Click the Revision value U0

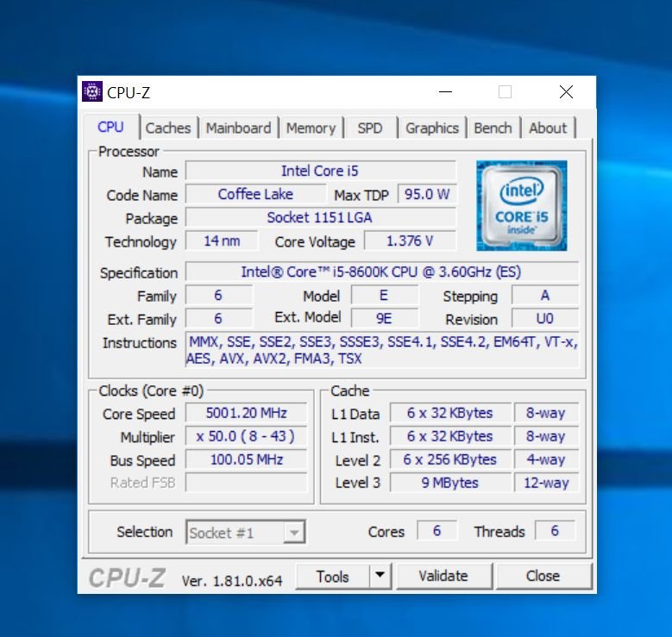[545, 318]
